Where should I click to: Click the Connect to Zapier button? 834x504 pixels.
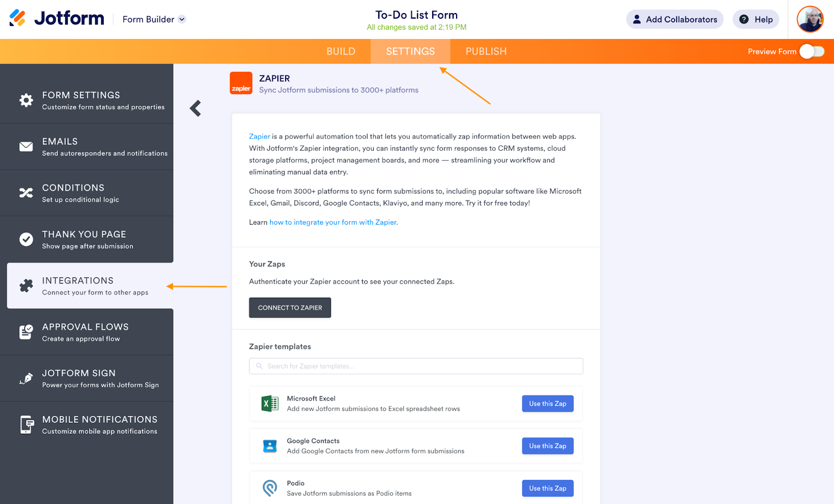tap(290, 308)
